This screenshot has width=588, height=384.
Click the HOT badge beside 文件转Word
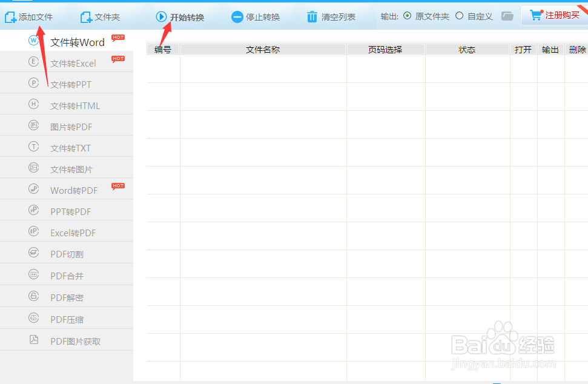(118, 38)
